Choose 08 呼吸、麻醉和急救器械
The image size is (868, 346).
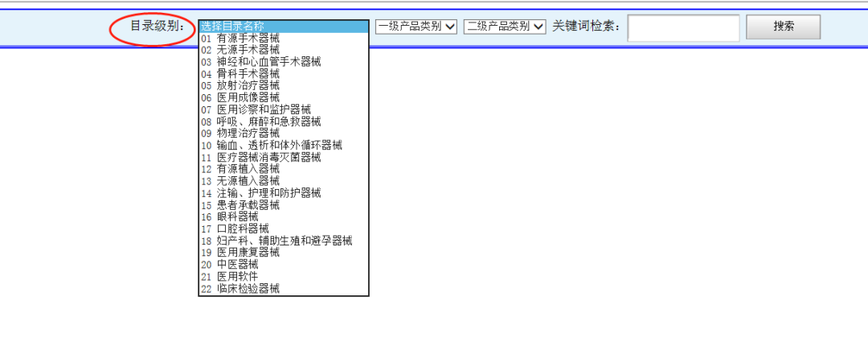pyautogui.click(x=284, y=122)
